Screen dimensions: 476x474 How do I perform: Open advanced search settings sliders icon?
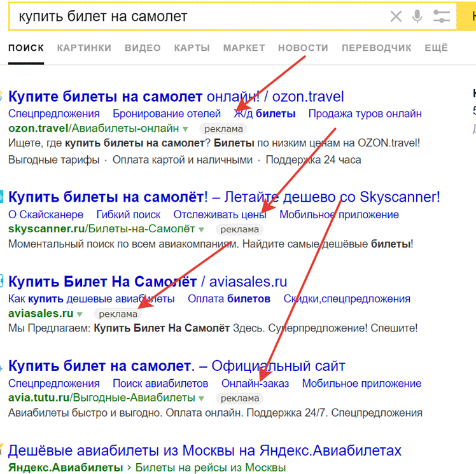(x=442, y=17)
